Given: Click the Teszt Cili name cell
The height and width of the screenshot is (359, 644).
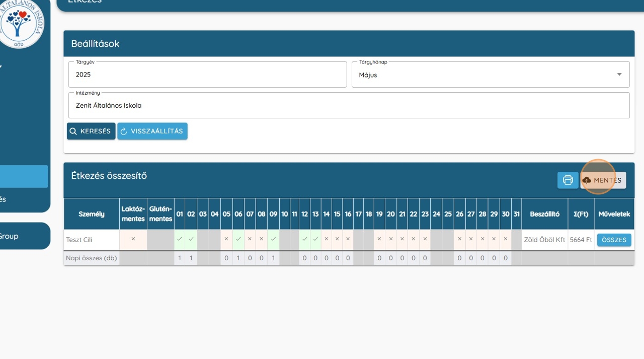Looking at the screenshot, I should click(92, 240).
